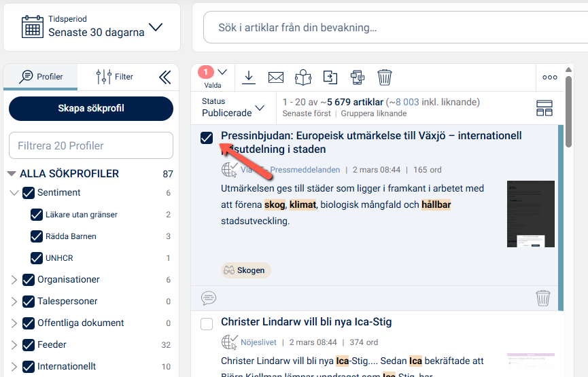The image size is (588, 377).
Task: Click the 8 003 similar articles link
Action: (407, 102)
